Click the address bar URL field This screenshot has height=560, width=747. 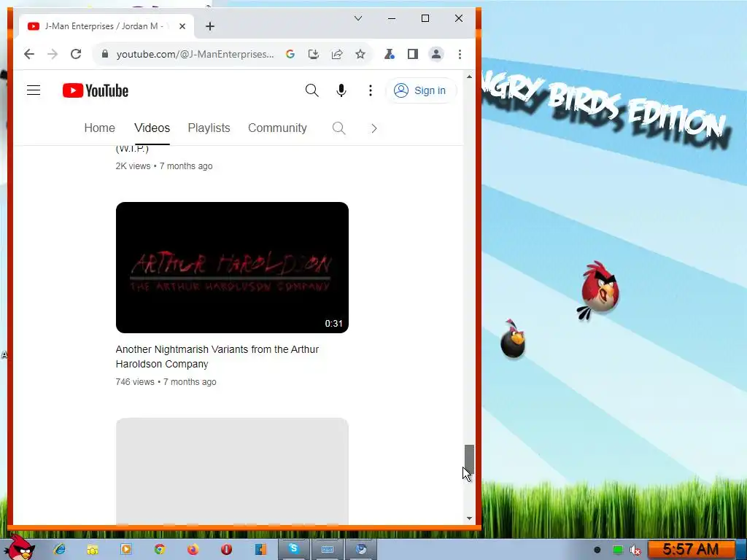tap(195, 54)
